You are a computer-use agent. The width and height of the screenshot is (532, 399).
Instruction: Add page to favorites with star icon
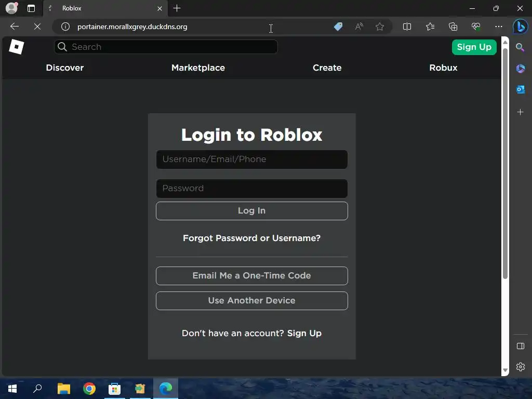coord(380,26)
